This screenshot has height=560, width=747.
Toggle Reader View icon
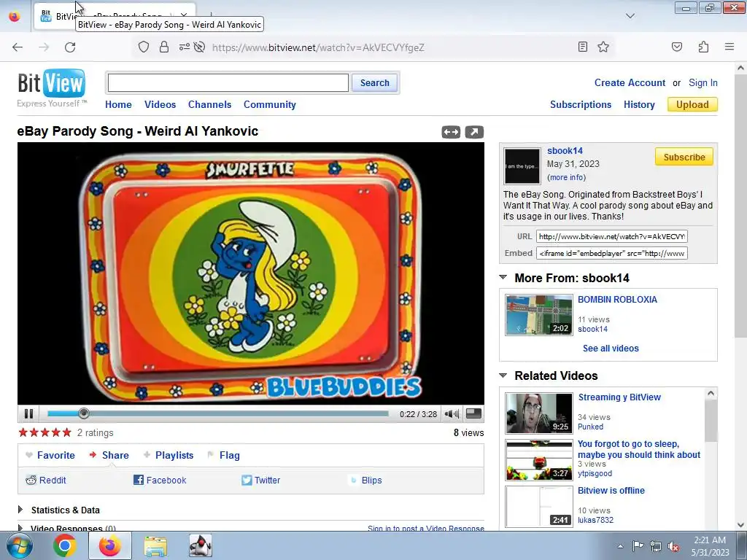click(582, 47)
